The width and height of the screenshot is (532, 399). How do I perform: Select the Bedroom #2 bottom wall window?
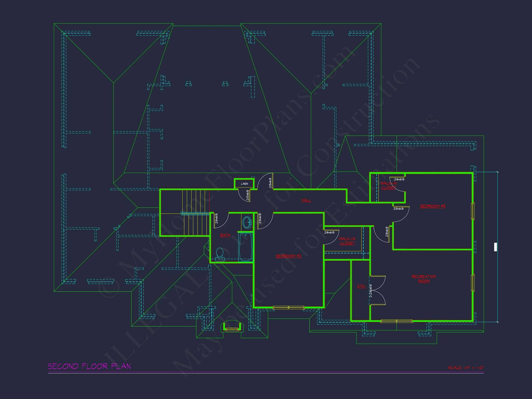(288, 307)
